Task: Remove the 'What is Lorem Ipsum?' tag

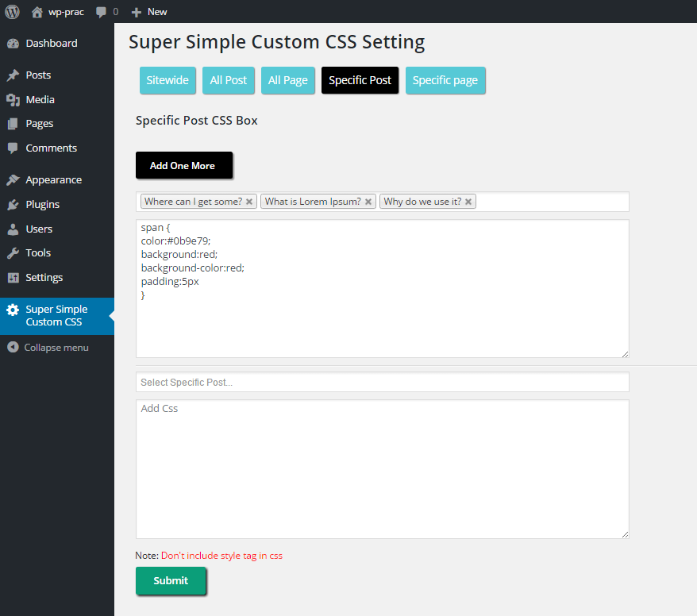Action: pyautogui.click(x=368, y=202)
